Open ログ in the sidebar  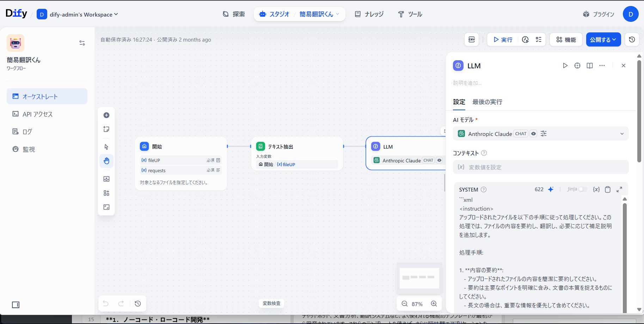pyautogui.click(x=47, y=131)
